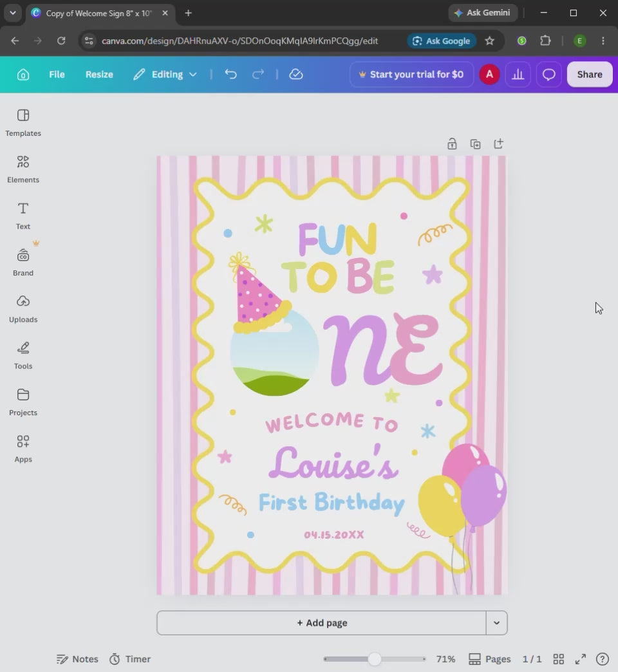Open the Tools panel
This screenshot has height=672, width=618.
tap(23, 356)
